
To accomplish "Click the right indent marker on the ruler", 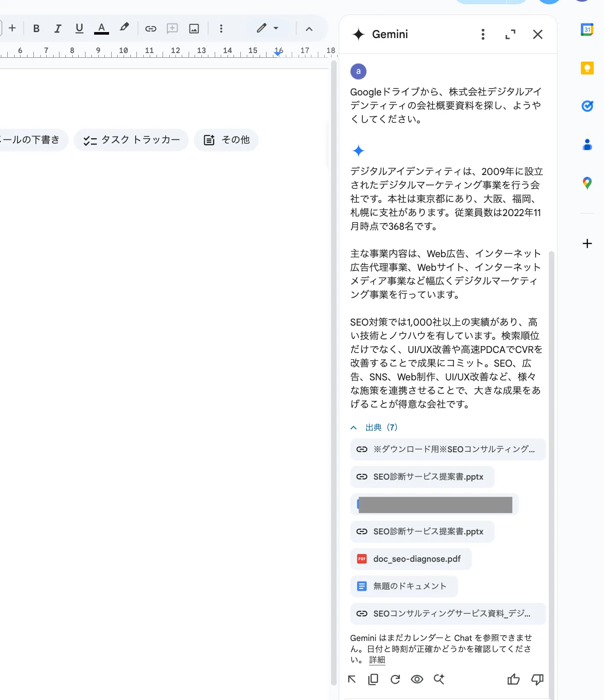I will pyautogui.click(x=278, y=53).
